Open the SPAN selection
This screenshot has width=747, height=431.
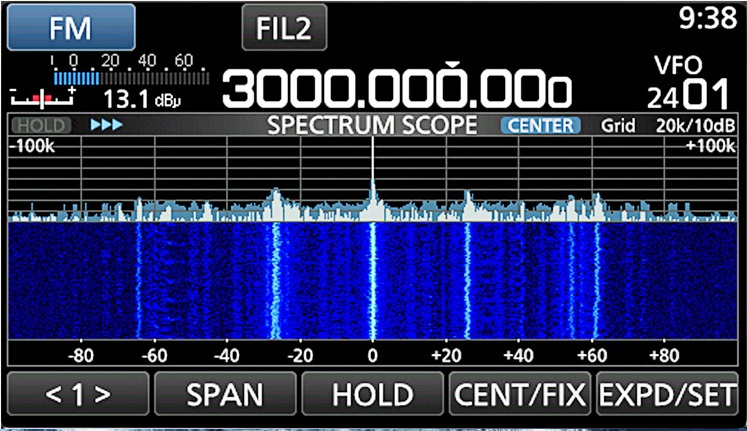point(225,394)
